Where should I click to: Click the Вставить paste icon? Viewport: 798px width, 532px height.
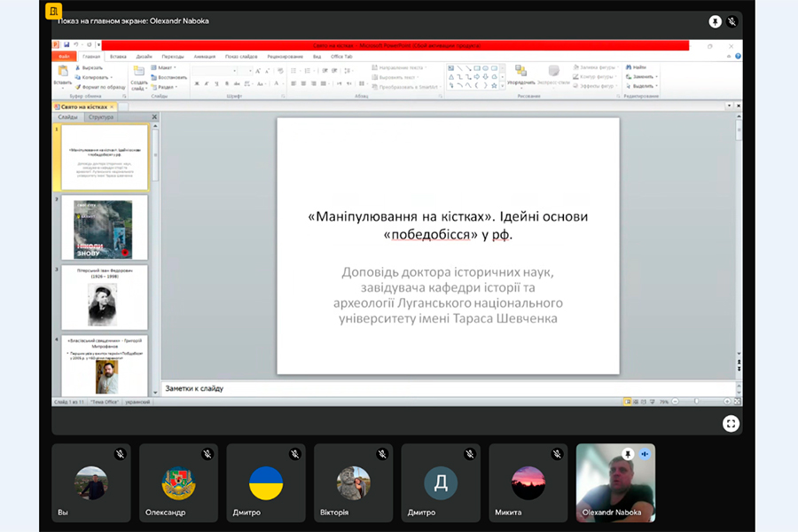(62, 73)
